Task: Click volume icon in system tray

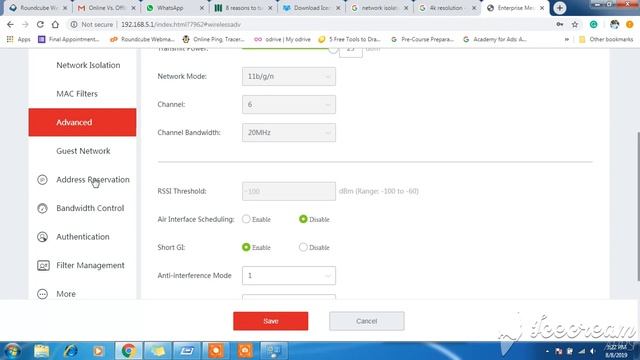Action: coord(593,351)
